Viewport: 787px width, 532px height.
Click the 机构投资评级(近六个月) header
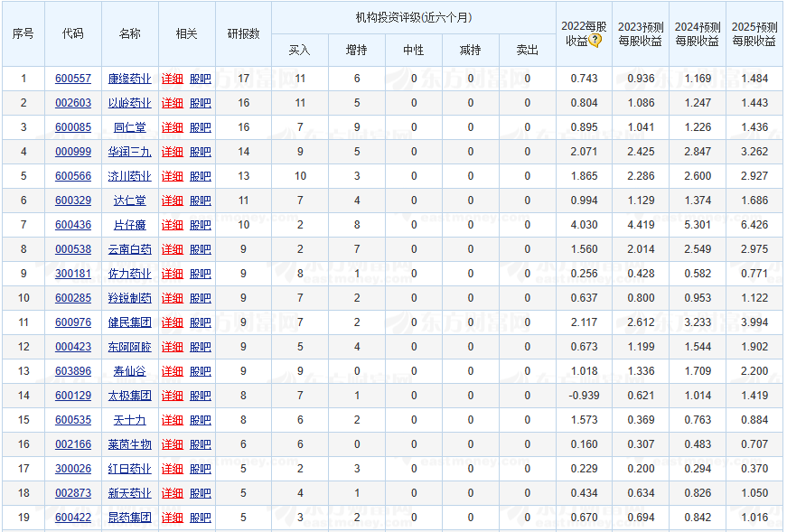414,17
